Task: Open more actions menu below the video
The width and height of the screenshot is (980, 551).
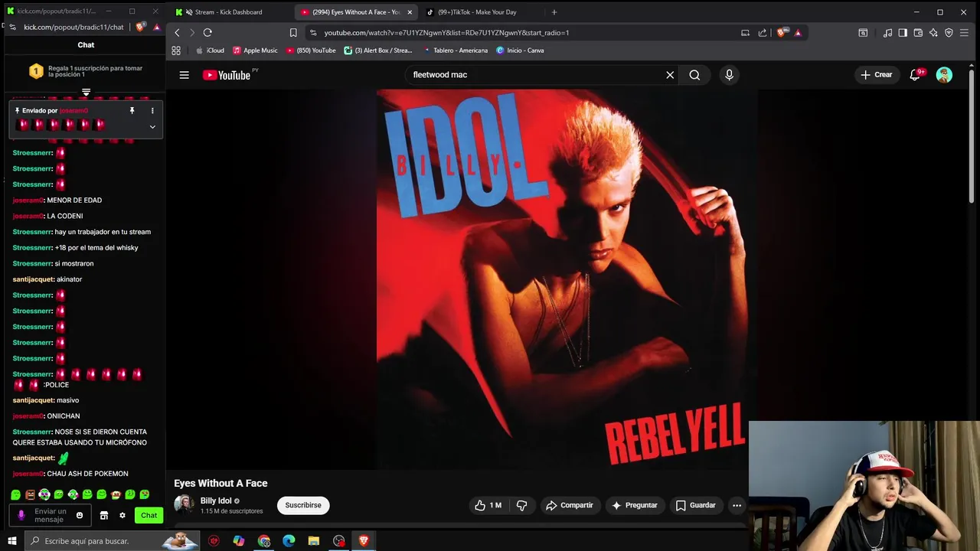Action: pos(737,505)
